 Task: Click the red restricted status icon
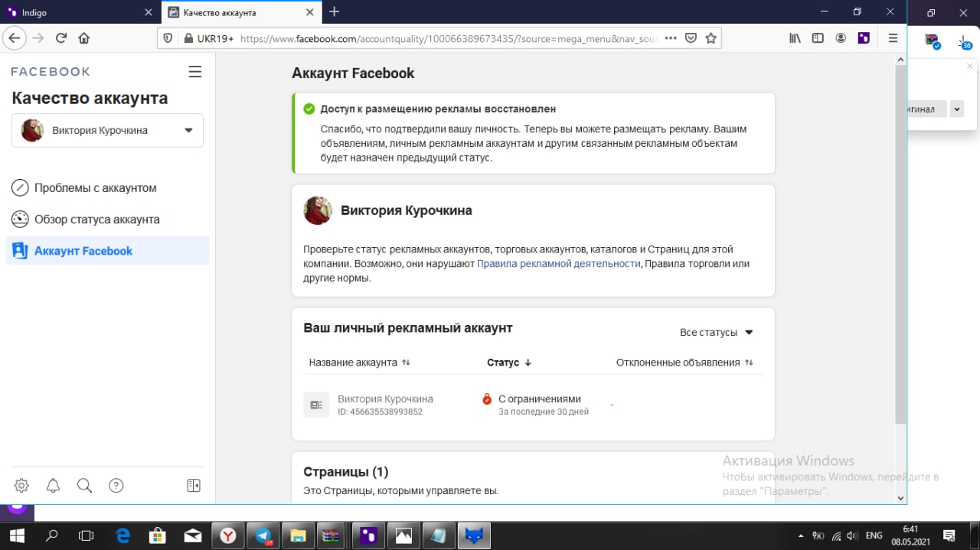coord(487,399)
